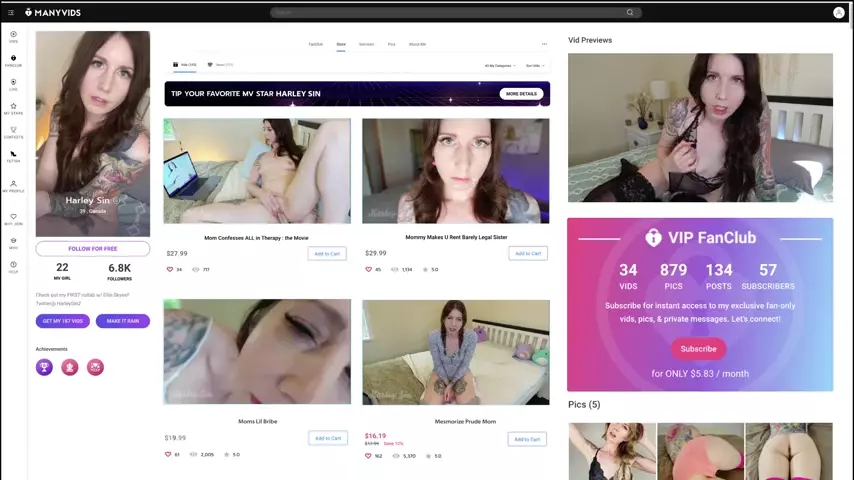The width and height of the screenshot is (854, 480).
Task: Open the user account icon at top right
Action: tap(838, 13)
